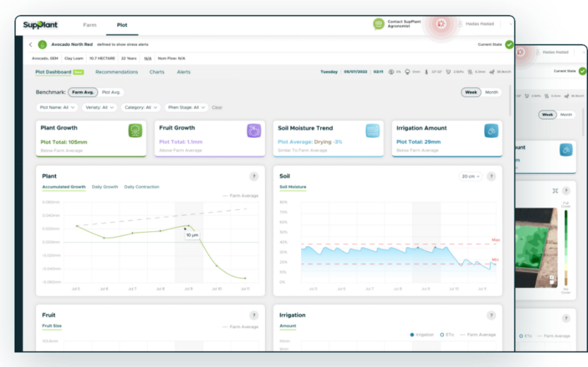Click the Fruit Growth purple icon

[x=253, y=131]
